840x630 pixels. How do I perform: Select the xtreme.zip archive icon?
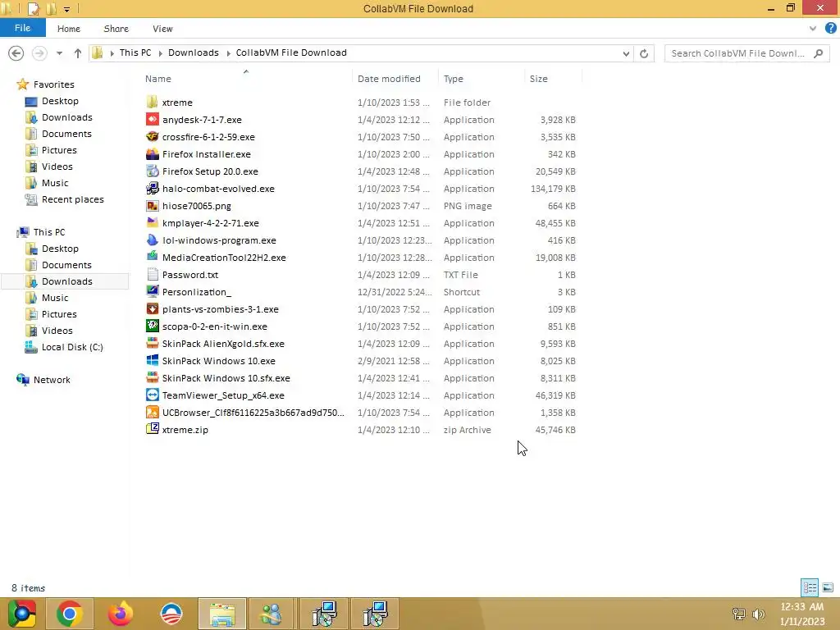click(152, 429)
